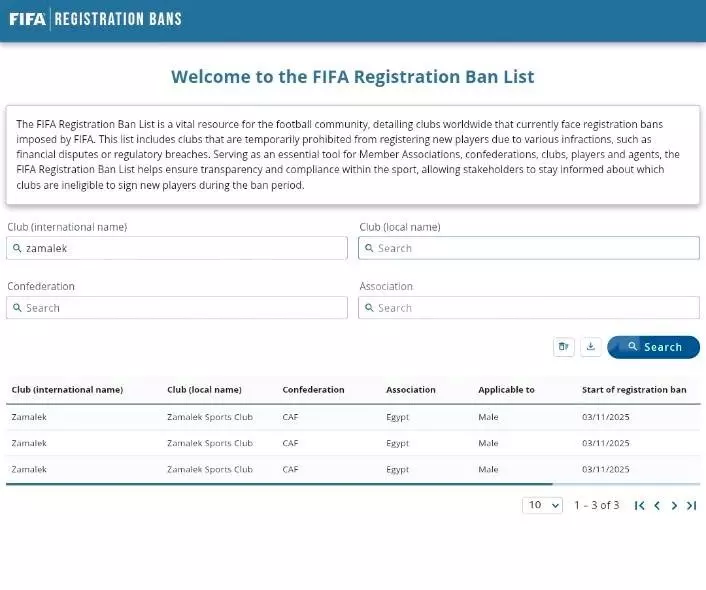Jump to last page of results
The image size is (706, 590).
[x=691, y=505]
